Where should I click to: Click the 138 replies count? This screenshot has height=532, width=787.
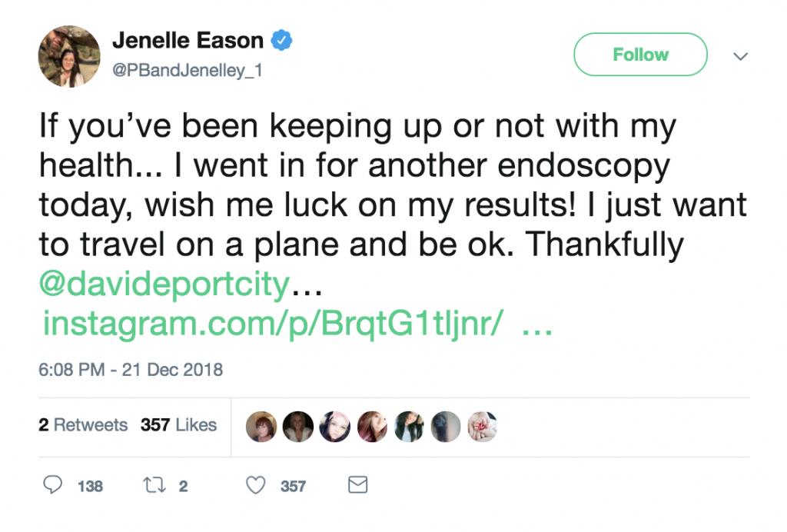89,486
